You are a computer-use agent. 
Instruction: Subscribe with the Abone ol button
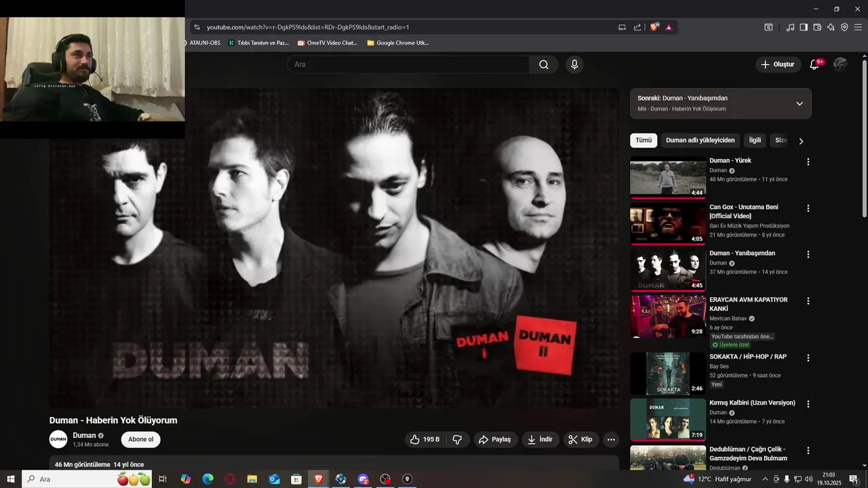(141, 439)
